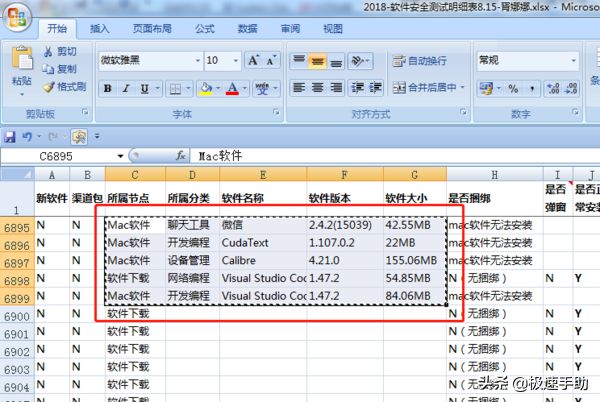Open number format dropdown 常规
The width and height of the screenshot is (600, 402).
pos(574,61)
